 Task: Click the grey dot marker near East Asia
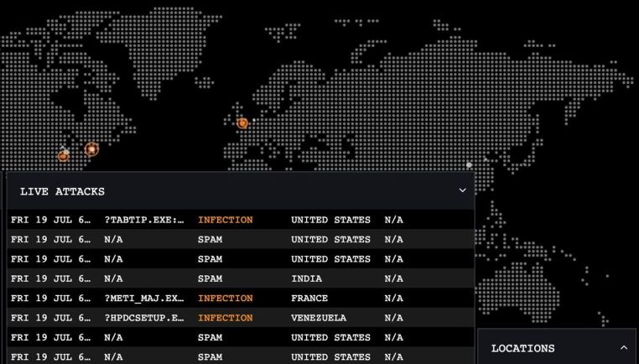469,165
